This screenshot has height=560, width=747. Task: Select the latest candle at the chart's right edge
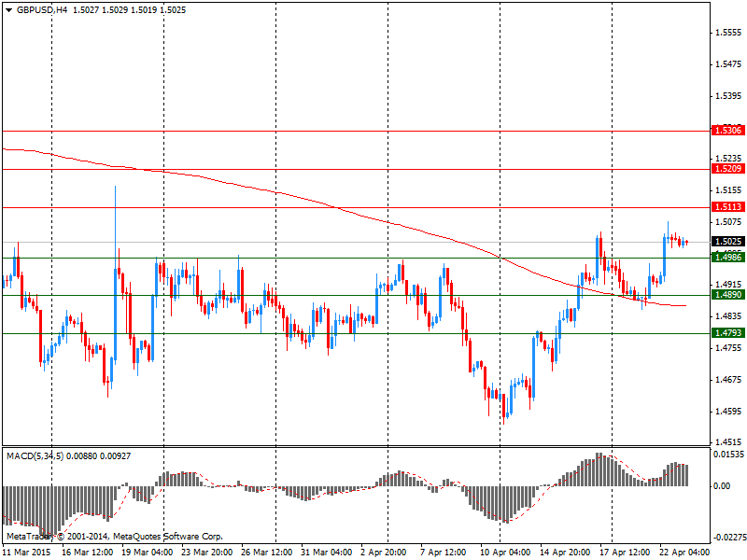click(x=686, y=243)
